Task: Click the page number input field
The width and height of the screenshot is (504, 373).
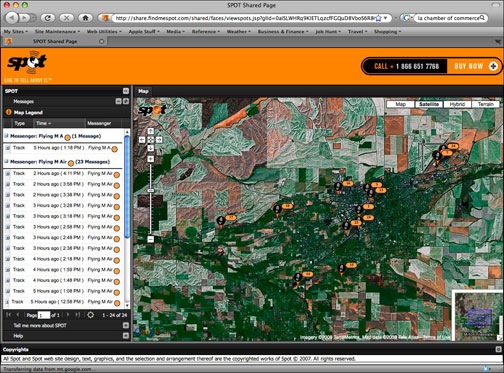Action: pos(44,315)
